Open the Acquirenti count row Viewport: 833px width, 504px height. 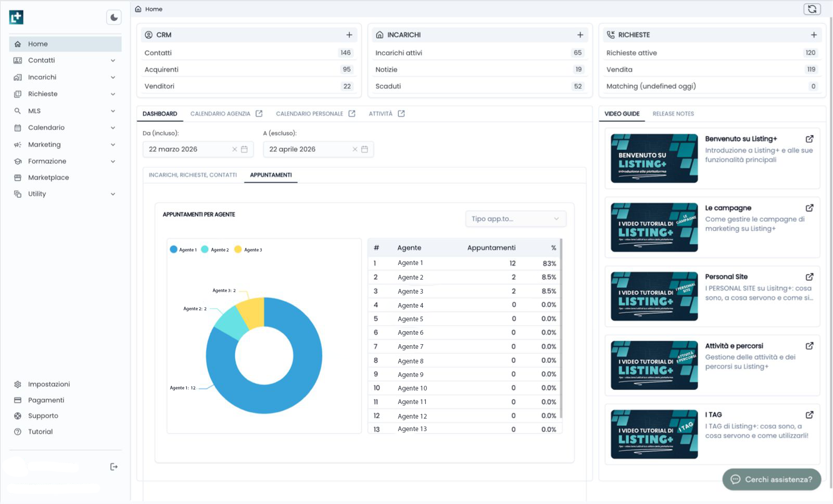point(249,69)
